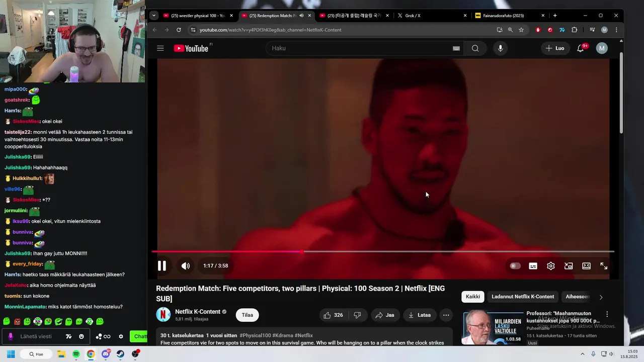Image resolution: width=644 pixels, height=362 pixels.
Task: Open Steam from the taskbar
Action: pos(120,354)
